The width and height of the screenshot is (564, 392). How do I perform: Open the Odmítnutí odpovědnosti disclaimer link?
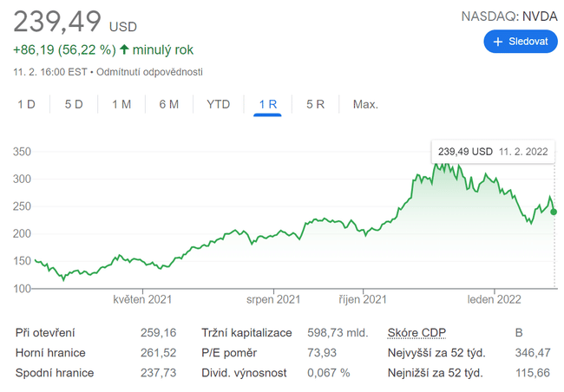point(149,71)
